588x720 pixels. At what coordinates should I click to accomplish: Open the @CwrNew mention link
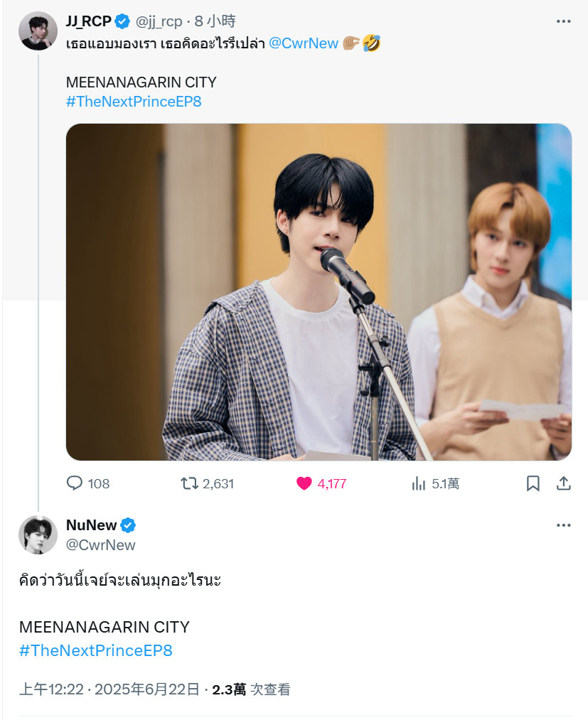tap(304, 43)
